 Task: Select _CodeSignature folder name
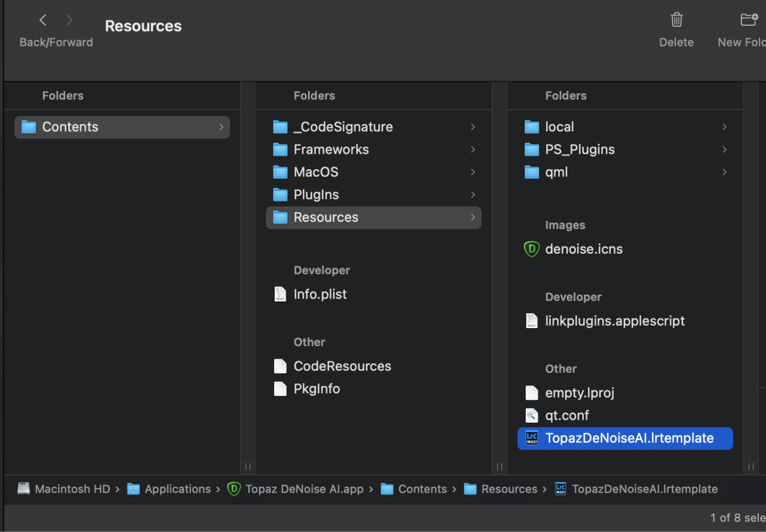[x=343, y=127]
